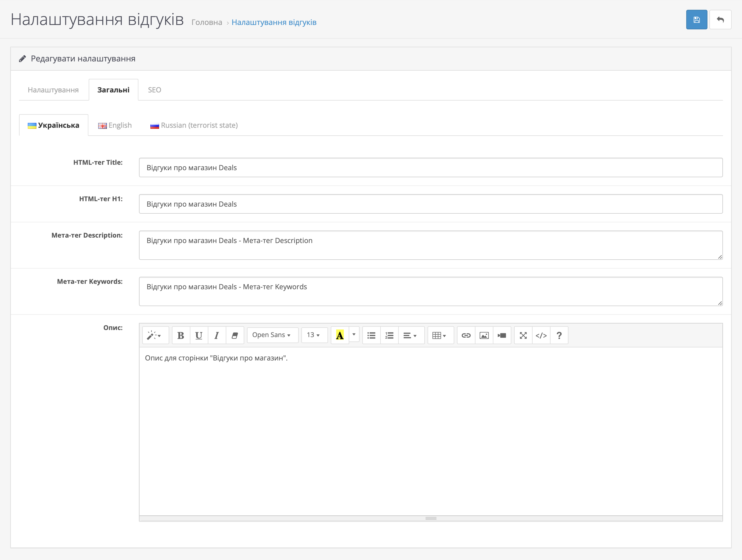Click the eraser remove-format icon
The image size is (742, 560).
235,335
